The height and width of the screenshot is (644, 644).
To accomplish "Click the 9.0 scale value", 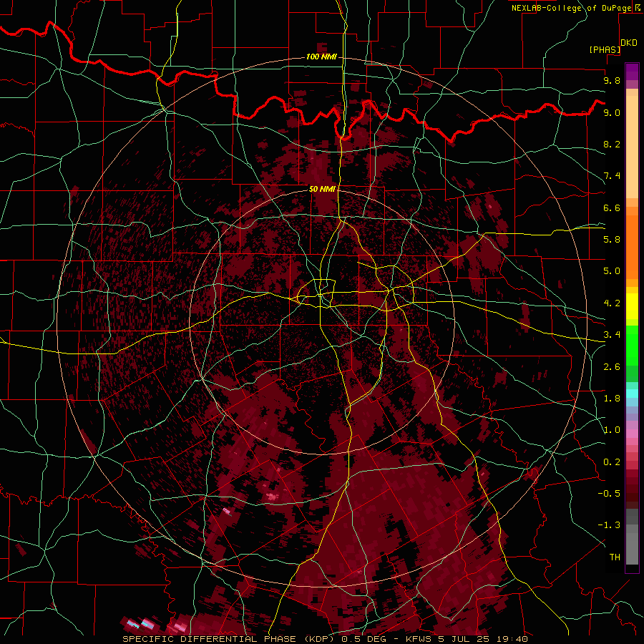I will (612, 112).
